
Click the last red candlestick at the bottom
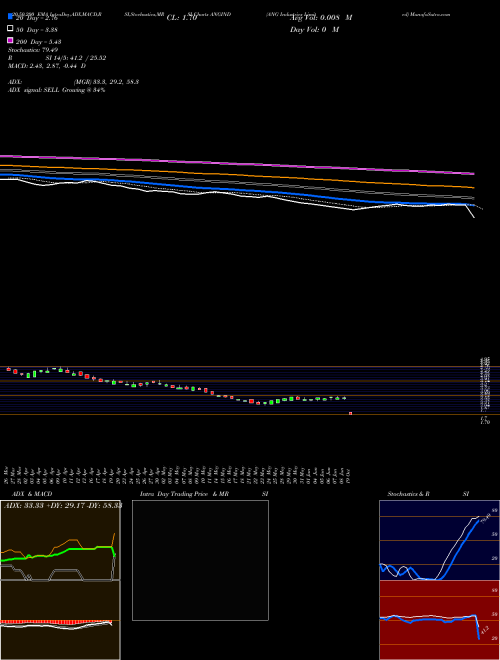point(350,413)
